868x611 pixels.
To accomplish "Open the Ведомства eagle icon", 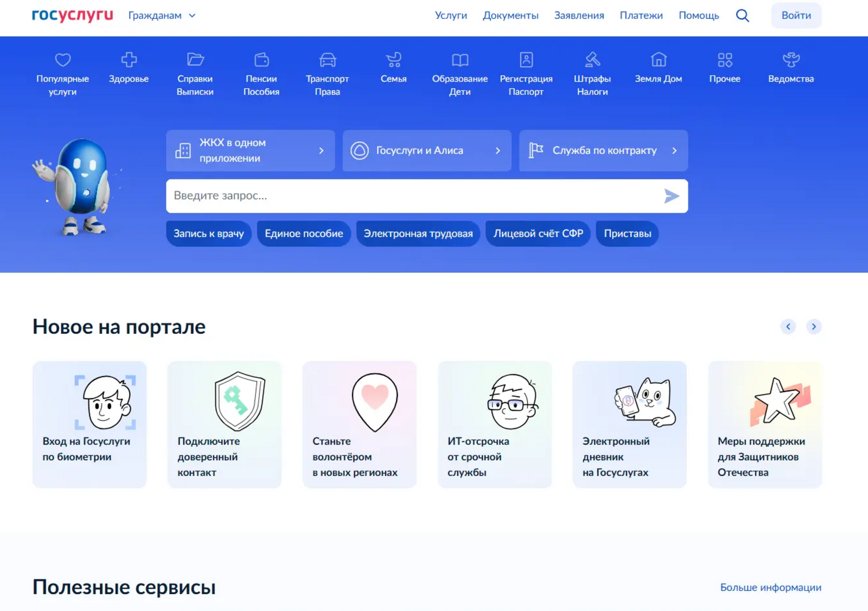I will tap(792, 59).
